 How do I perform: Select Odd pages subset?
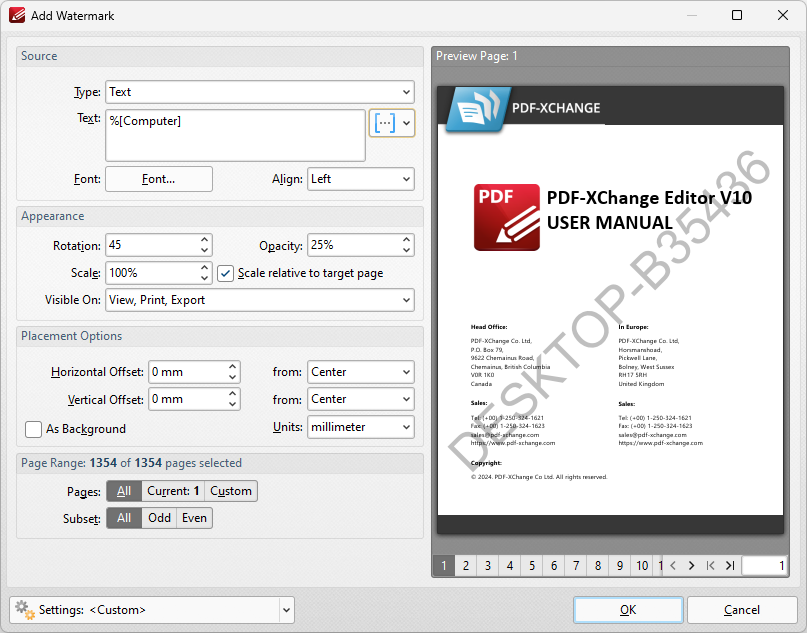coord(159,518)
